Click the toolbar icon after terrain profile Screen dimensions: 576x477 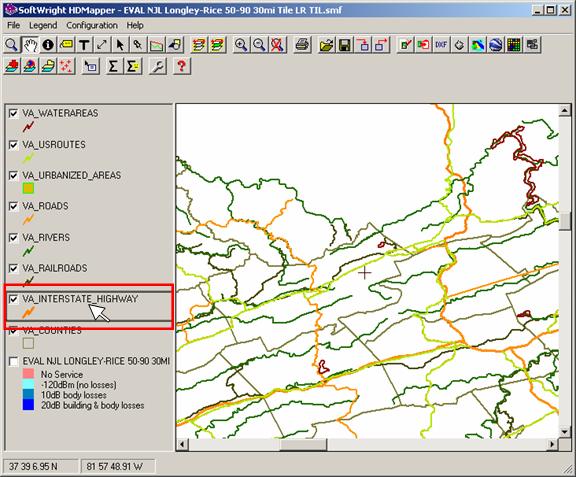click(x=175, y=45)
